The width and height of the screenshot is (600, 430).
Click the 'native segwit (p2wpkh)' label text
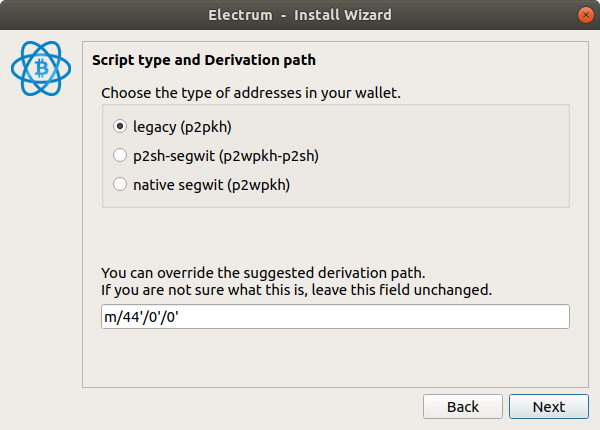point(211,185)
